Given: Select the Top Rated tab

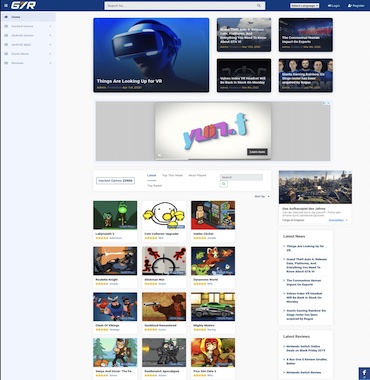Looking at the screenshot, I should click(155, 186).
